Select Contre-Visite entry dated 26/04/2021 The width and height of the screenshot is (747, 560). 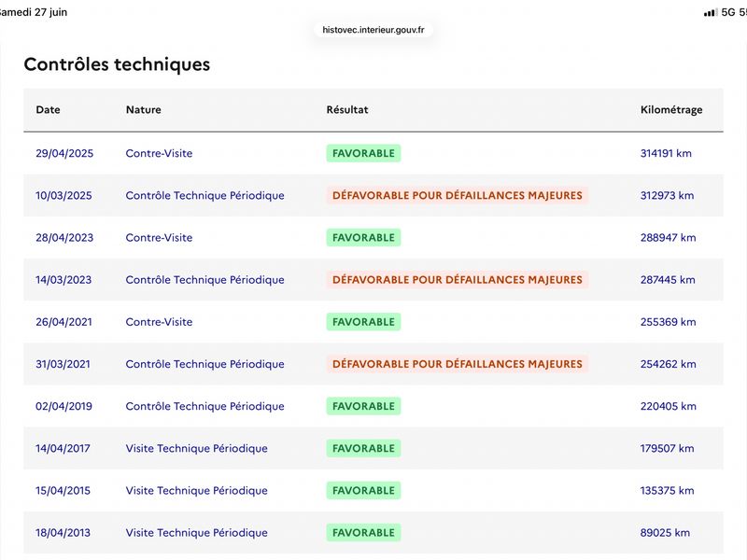pyautogui.click(x=159, y=322)
